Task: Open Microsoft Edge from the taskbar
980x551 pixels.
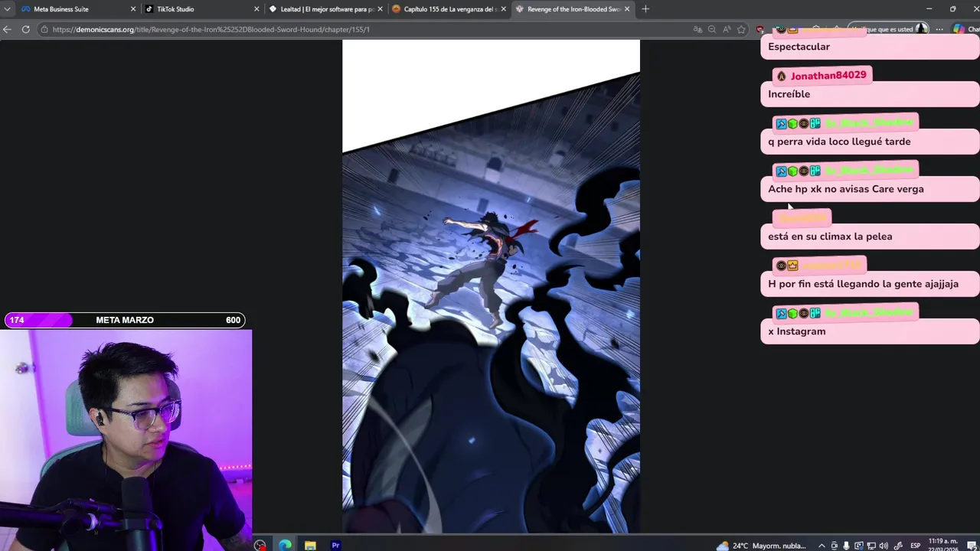Action: [x=285, y=546]
